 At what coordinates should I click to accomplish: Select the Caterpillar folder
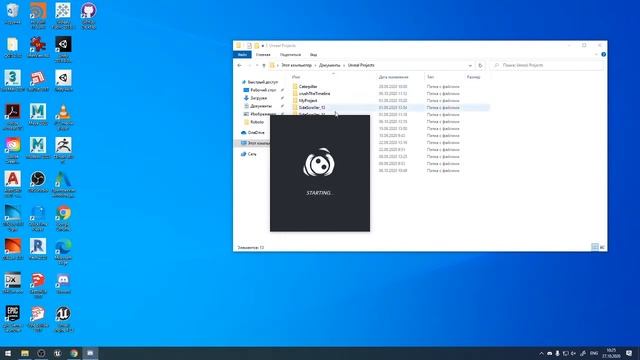308,87
